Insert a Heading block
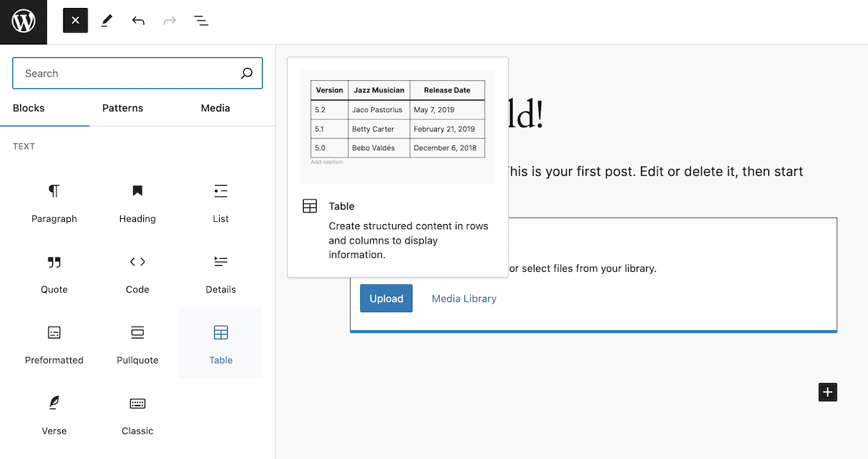Viewport: 868px width, 459px height. click(137, 205)
